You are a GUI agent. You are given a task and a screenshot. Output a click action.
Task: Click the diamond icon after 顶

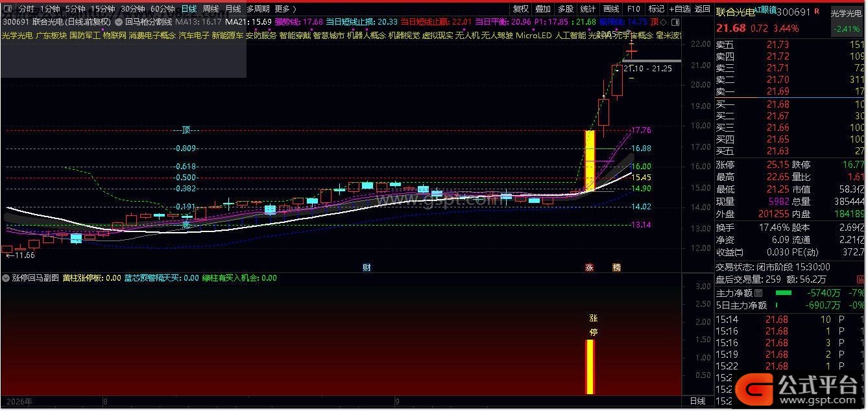(664, 22)
